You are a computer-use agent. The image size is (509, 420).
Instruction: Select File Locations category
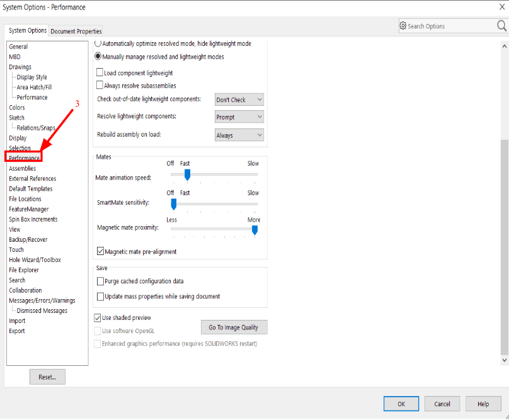pyautogui.click(x=25, y=199)
